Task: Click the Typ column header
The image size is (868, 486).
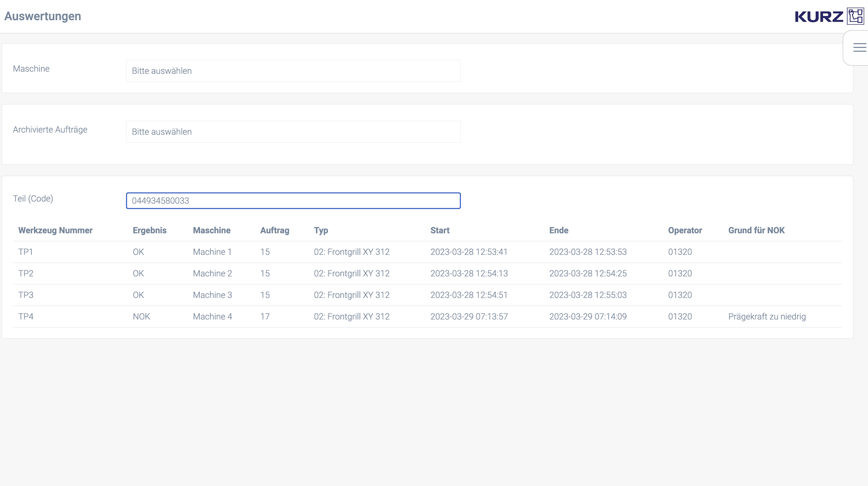Action: (x=321, y=231)
